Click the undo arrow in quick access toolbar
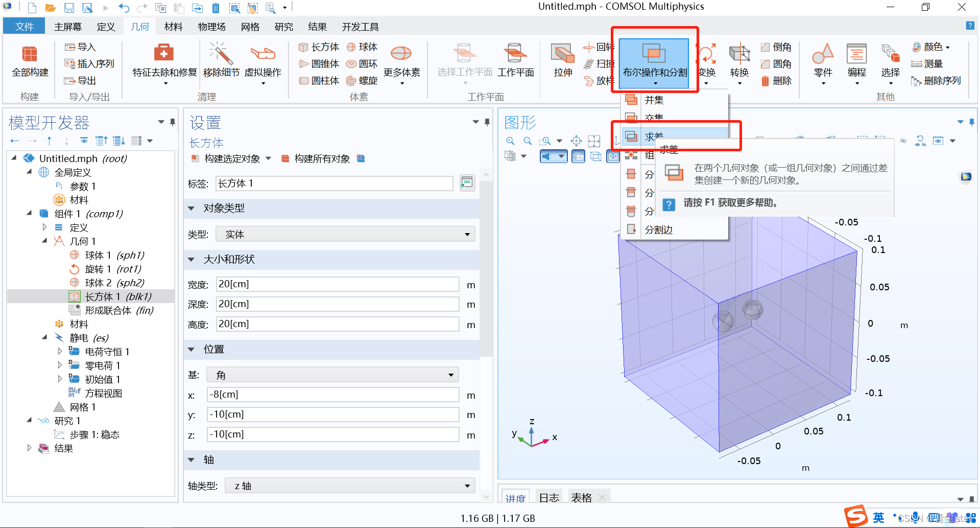The height and width of the screenshot is (528, 980). pos(124,8)
